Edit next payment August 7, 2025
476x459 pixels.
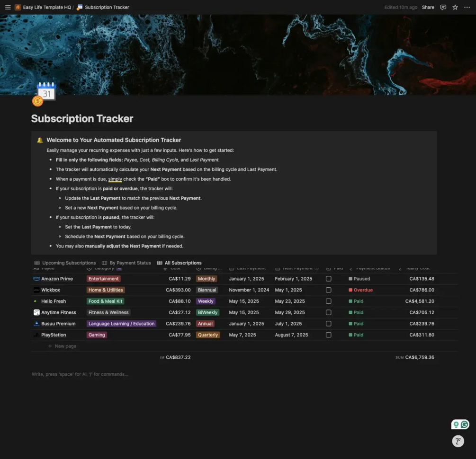click(291, 335)
